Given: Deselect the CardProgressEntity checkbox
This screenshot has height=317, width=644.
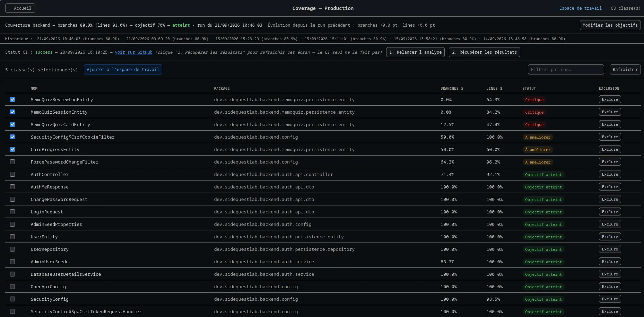Looking at the screenshot, I should (12, 149).
